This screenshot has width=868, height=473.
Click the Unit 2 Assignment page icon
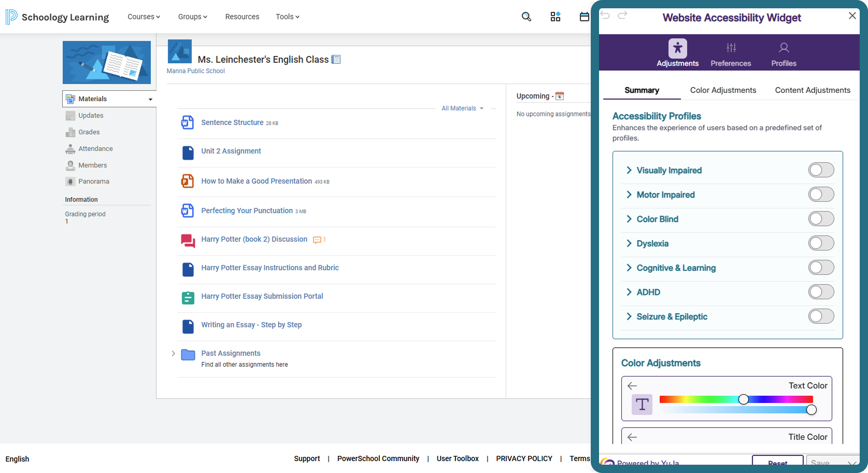(x=188, y=153)
